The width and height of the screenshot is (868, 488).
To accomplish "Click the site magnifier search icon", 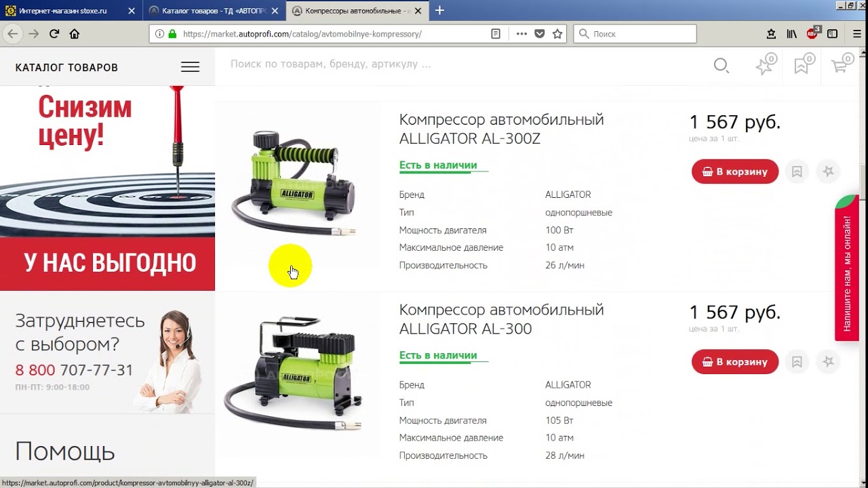I will click(x=721, y=66).
